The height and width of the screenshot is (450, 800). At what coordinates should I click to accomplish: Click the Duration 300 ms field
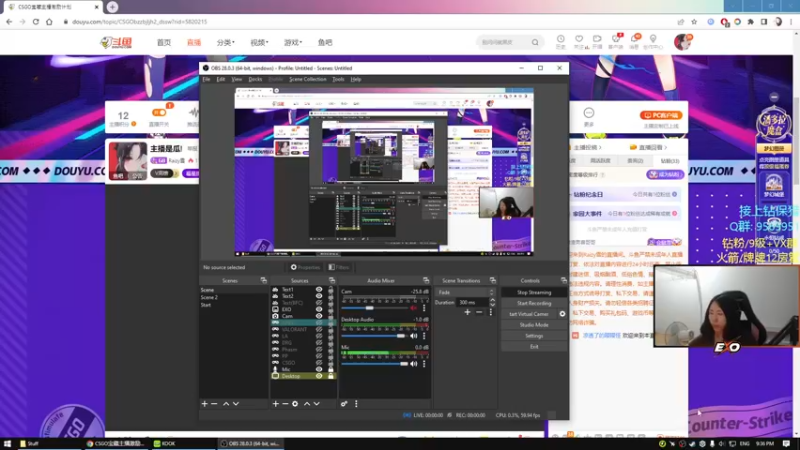point(473,302)
